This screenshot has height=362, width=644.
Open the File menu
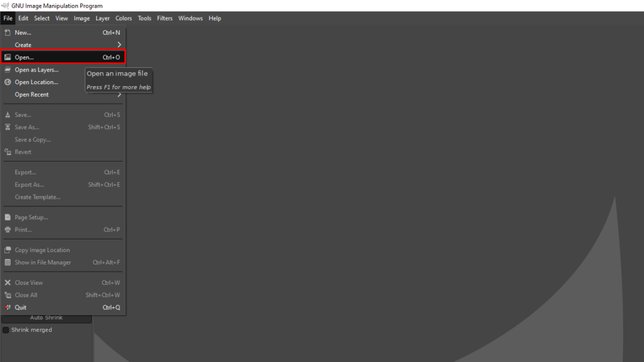click(x=8, y=18)
